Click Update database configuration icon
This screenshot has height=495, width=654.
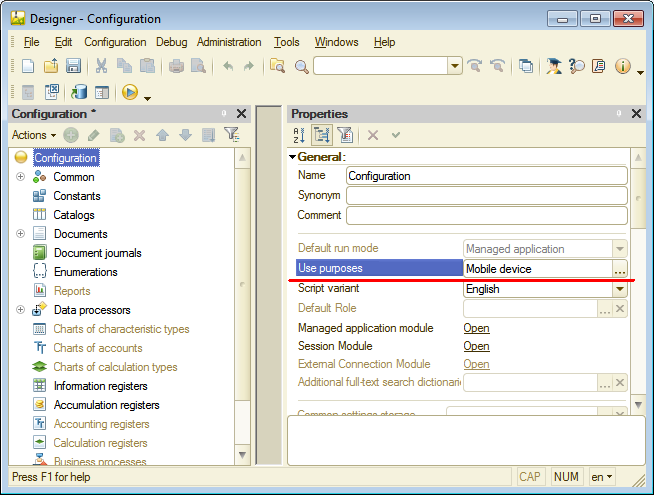79,92
